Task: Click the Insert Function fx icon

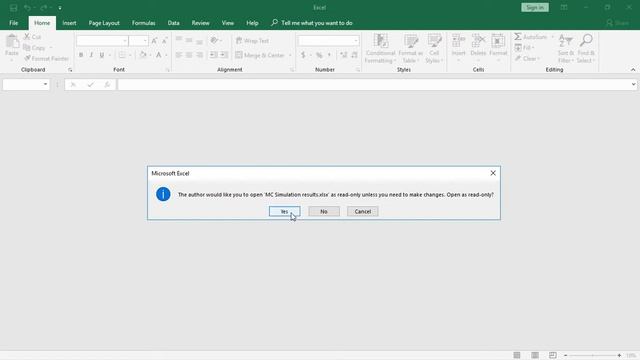Action: click(x=107, y=84)
